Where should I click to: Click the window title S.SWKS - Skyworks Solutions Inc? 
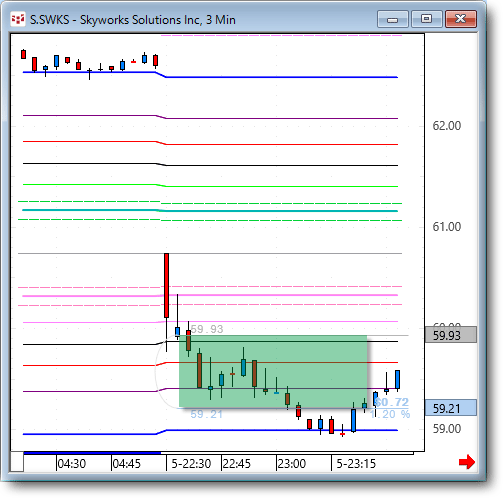133,20
